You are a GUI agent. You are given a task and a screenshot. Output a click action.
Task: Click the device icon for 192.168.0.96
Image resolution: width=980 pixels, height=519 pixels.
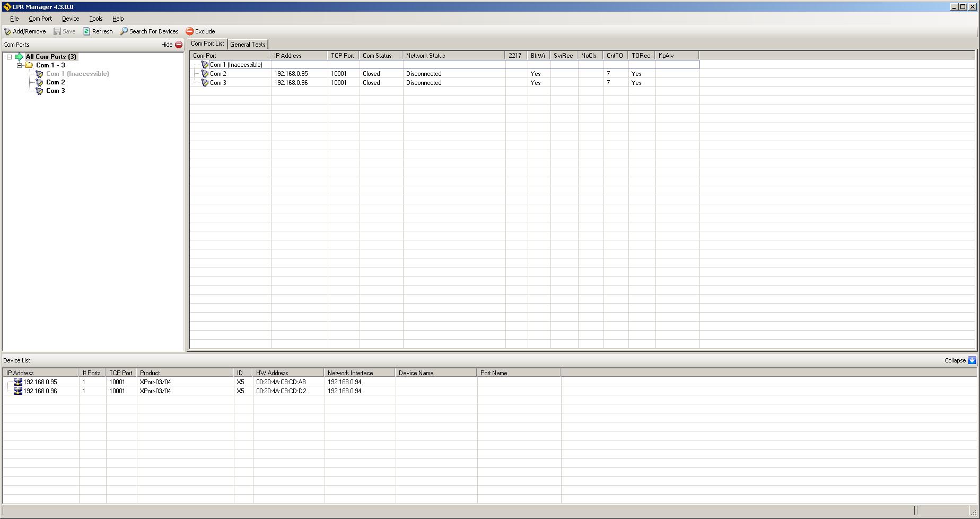[x=18, y=391]
